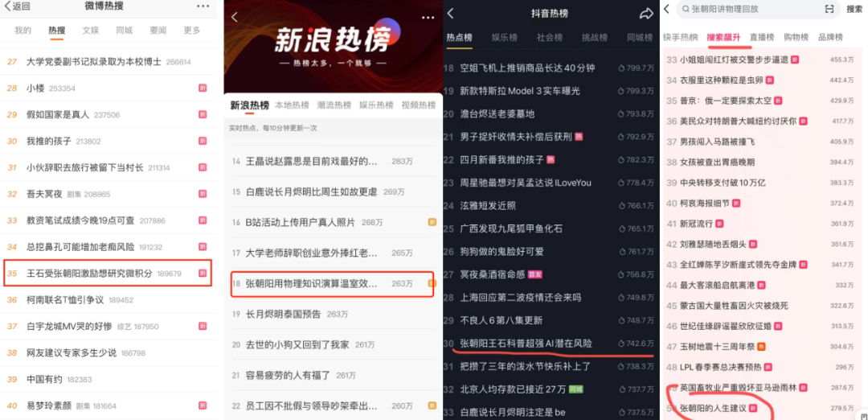Open the 娱乐榜 tab in Douyin
Image resolution: width=868 pixels, height=420 pixels.
[504, 38]
